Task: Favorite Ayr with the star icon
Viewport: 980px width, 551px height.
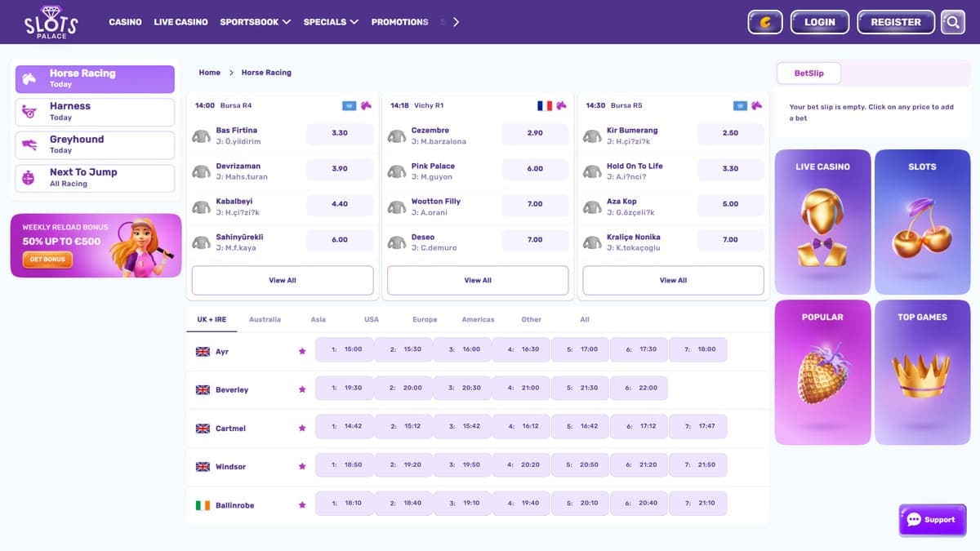Action: click(302, 351)
